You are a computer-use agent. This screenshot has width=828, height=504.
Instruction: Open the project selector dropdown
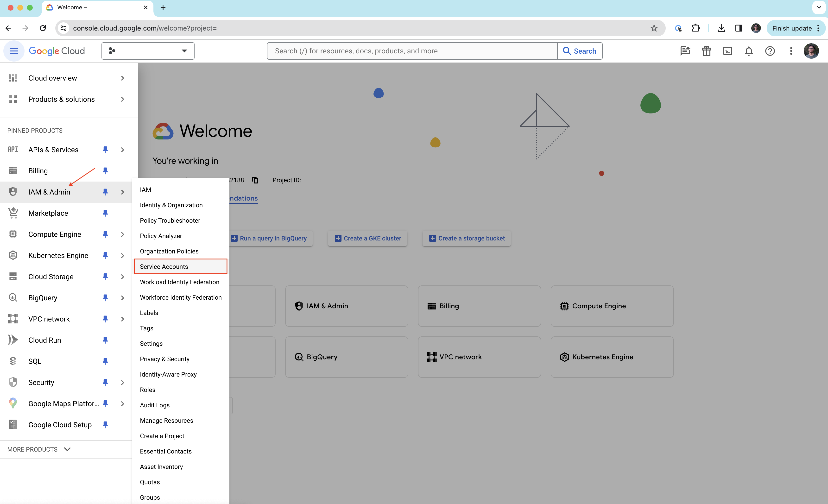pos(148,51)
